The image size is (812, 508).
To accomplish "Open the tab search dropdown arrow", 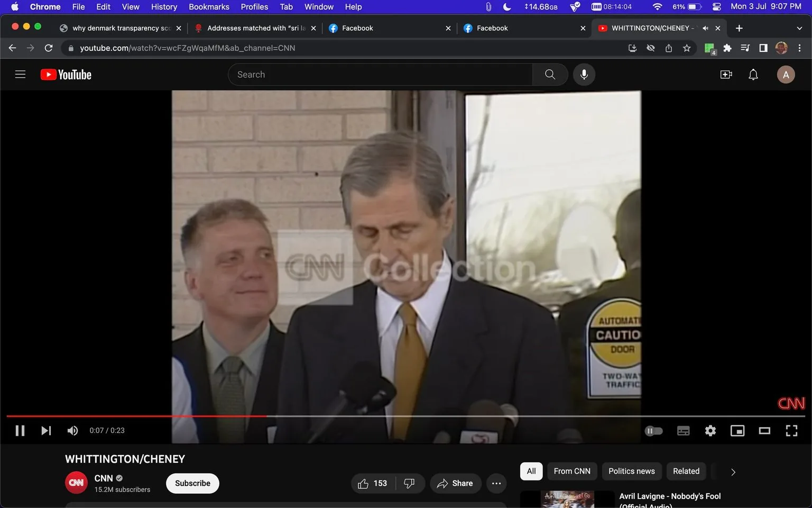I will click(x=799, y=28).
